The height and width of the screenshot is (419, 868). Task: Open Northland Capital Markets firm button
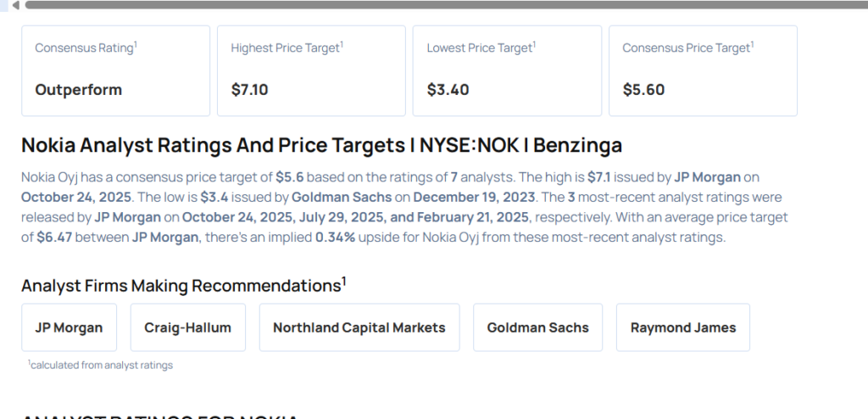(x=359, y=327)
